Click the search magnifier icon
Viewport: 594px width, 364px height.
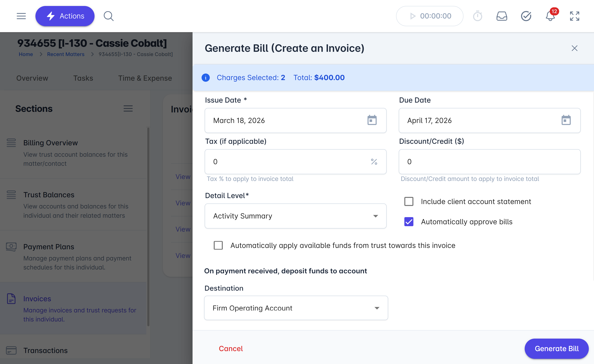click(108, 16)
